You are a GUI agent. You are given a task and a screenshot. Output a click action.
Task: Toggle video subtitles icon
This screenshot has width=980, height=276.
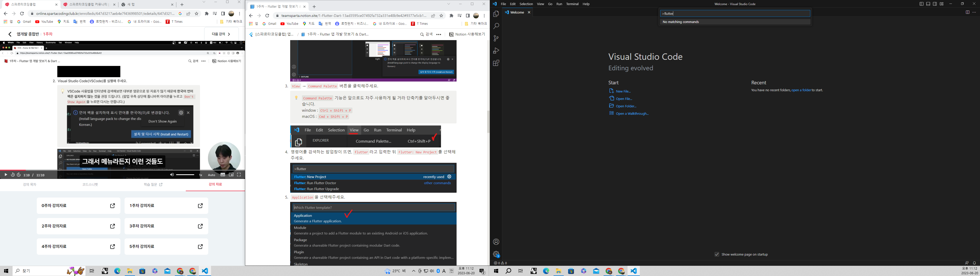pyautogui.click(x=223, y=175)
